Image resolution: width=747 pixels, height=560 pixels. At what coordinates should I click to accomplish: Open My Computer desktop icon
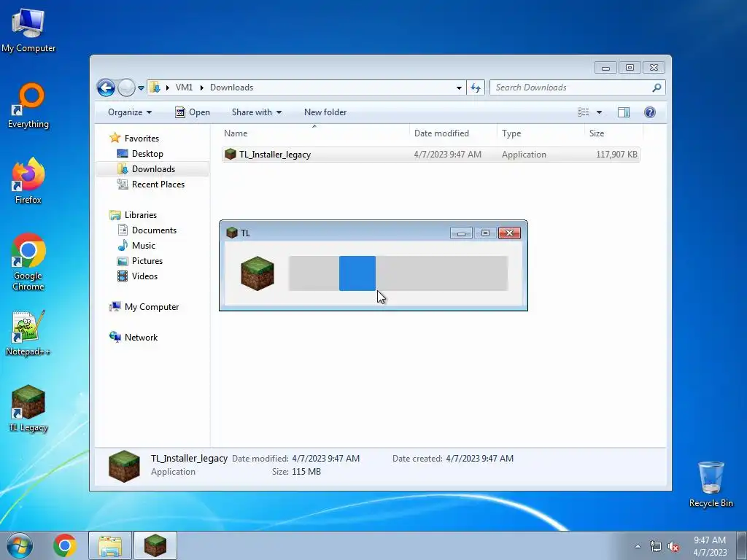pos(28,31)
